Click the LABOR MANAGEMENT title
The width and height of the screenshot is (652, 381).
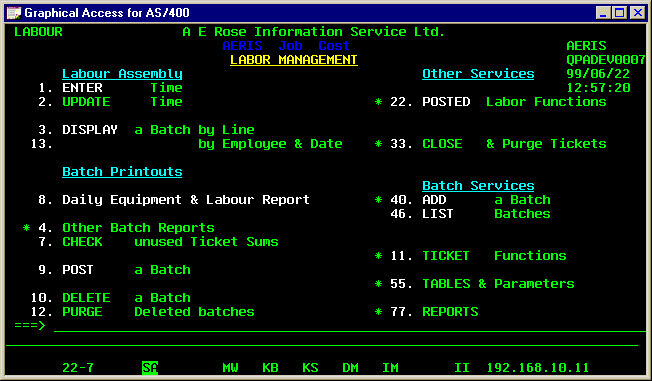click(294, 60)
